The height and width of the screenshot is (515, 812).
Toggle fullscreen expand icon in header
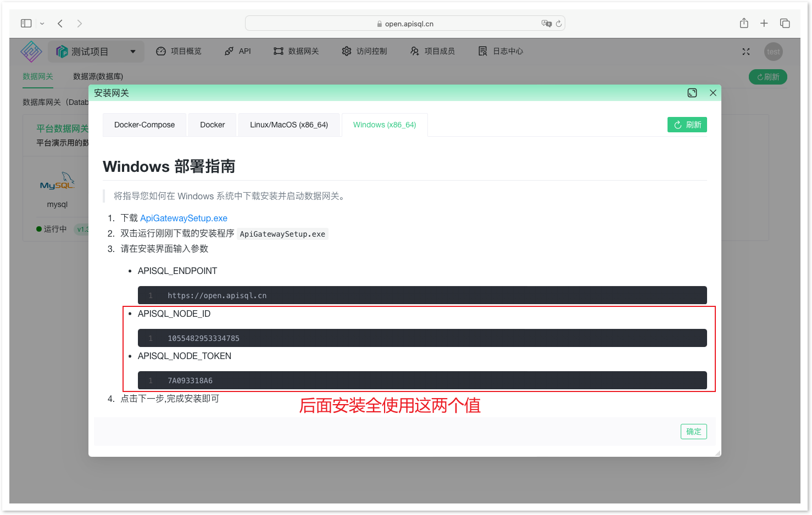(746, 52)
